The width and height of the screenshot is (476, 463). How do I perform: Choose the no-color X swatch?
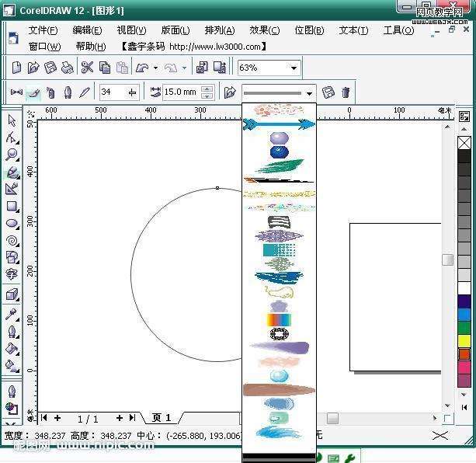click(x=464, y=143)
